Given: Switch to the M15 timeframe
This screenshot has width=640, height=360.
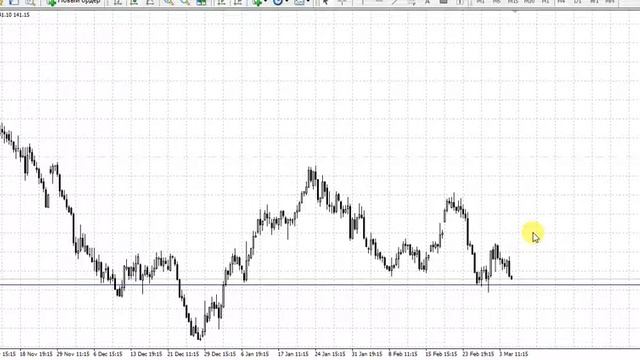Looking at the screenshot, I should (513, 2).
